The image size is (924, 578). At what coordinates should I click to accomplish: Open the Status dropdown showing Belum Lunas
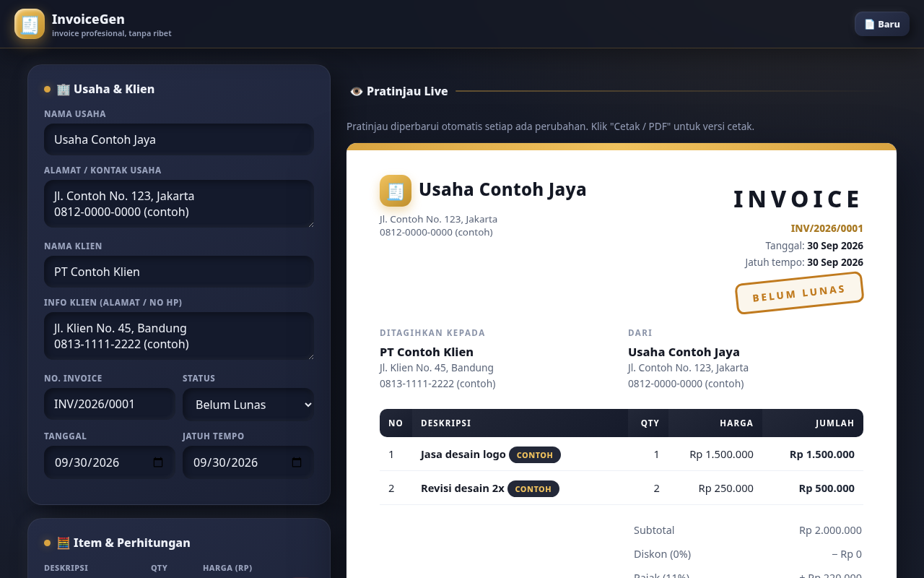point(248,405)
